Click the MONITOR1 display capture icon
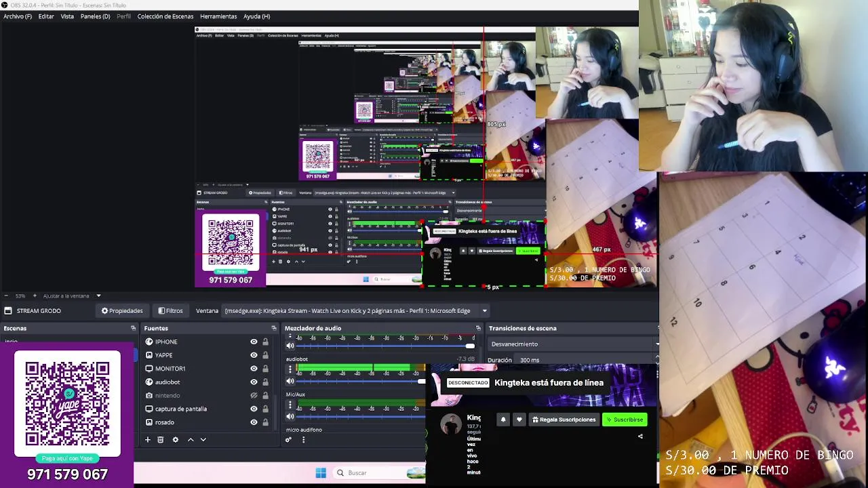Viewport: 868px width, 488px height. [x=149, y=369]
